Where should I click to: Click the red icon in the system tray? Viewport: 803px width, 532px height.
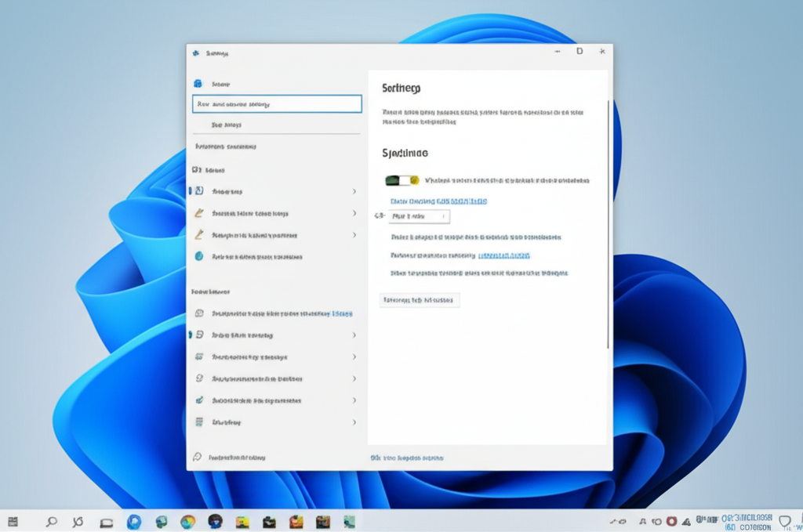[x=670, y=521]
